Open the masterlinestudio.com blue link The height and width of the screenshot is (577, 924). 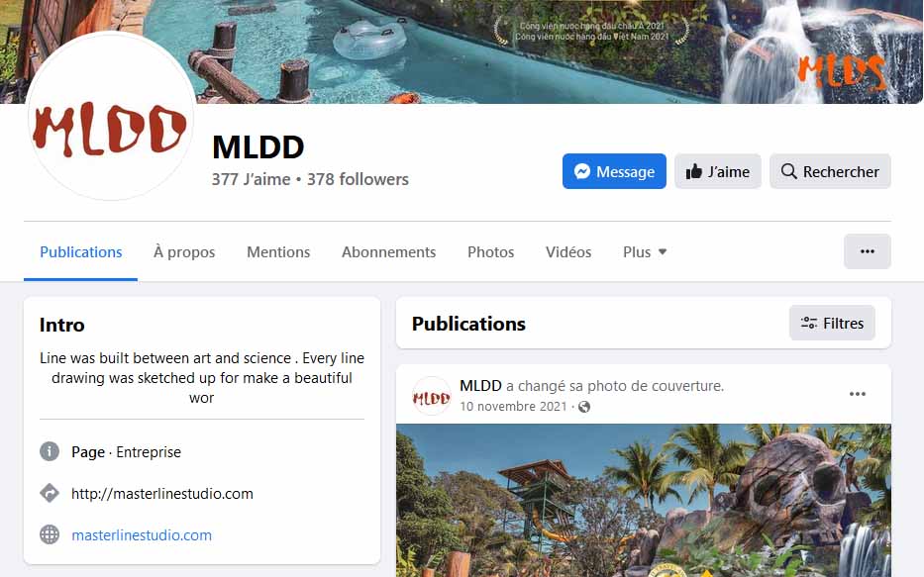(142, 535)
